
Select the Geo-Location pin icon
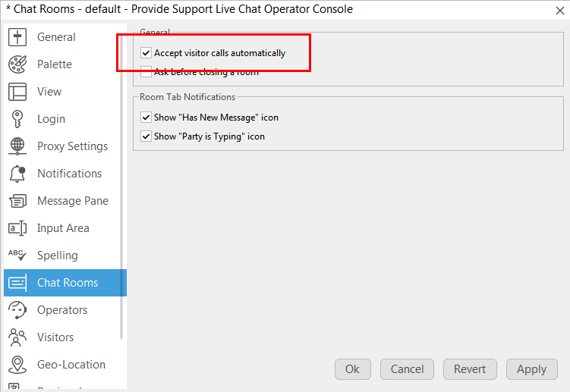17,365
